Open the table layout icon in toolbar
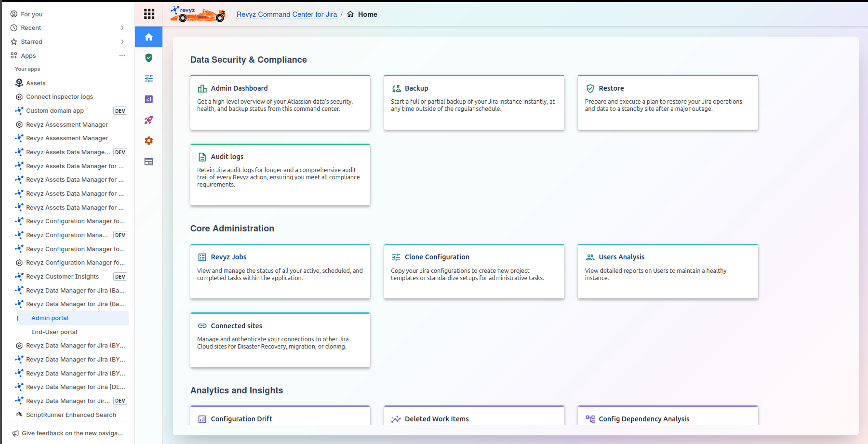Screen dimensions: 868x444 pyautogui.click(x=148, y=161)
